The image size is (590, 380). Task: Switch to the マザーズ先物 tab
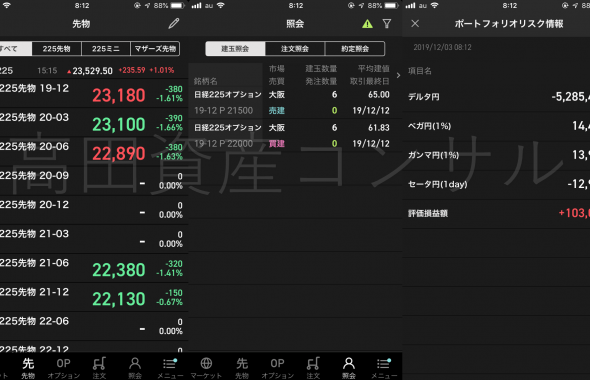tap(155, 49)
